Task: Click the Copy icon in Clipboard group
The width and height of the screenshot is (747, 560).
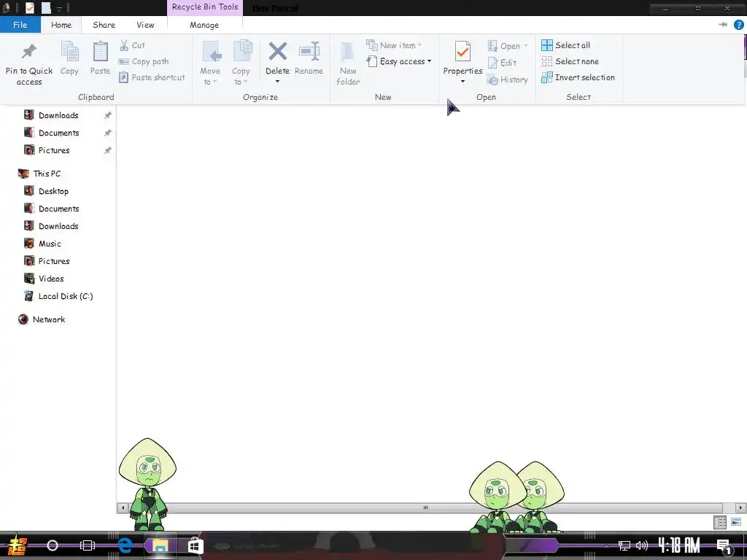Action: [69, 52]
